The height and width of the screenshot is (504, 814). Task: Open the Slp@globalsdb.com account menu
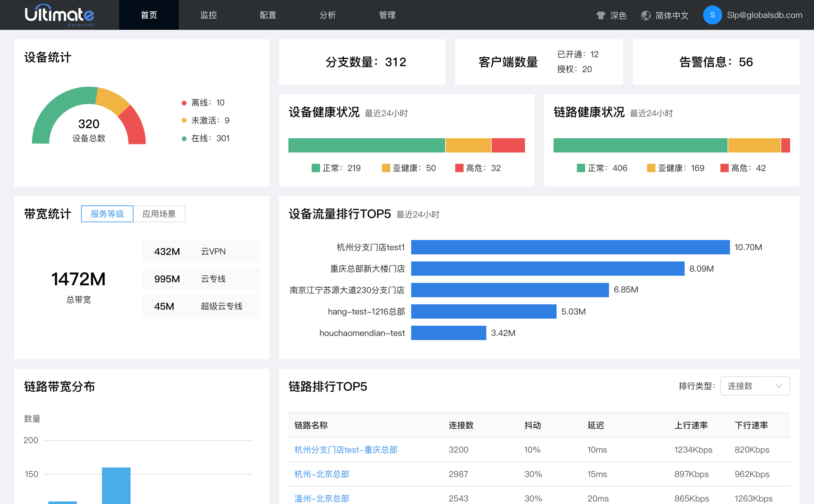(764, 15)
